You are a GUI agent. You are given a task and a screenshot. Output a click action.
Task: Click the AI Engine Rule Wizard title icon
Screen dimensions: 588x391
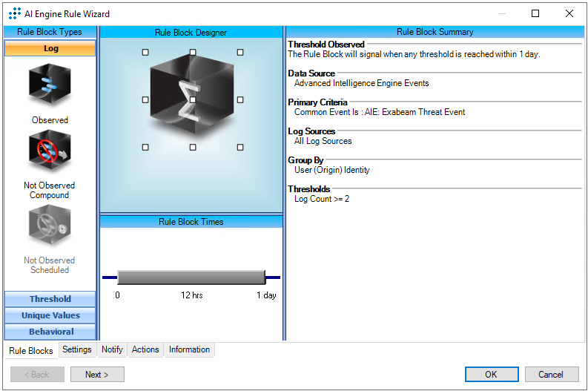pyautogui.click(x=14, y=13)
